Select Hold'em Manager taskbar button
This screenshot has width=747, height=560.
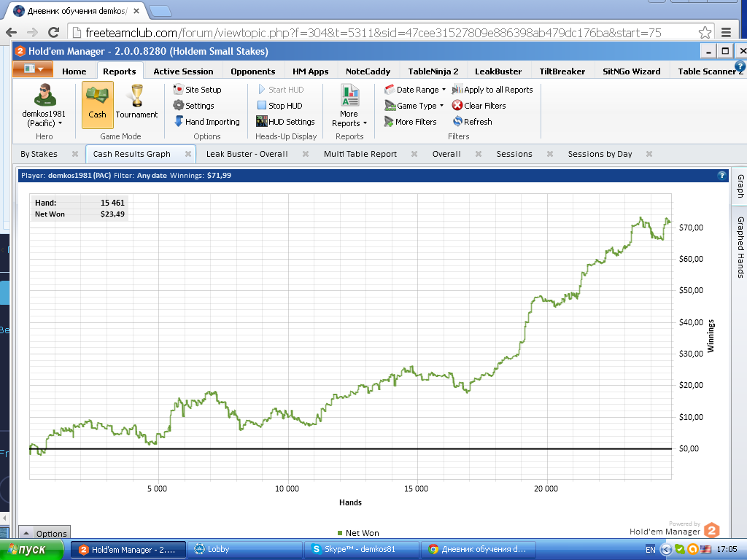(128, 550)
